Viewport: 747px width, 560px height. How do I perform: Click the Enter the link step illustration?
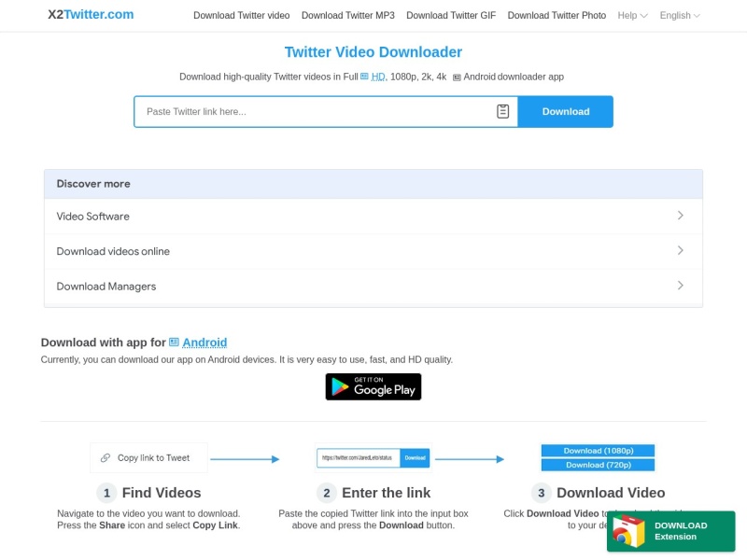pyautogui.click(x=373, y=457)
